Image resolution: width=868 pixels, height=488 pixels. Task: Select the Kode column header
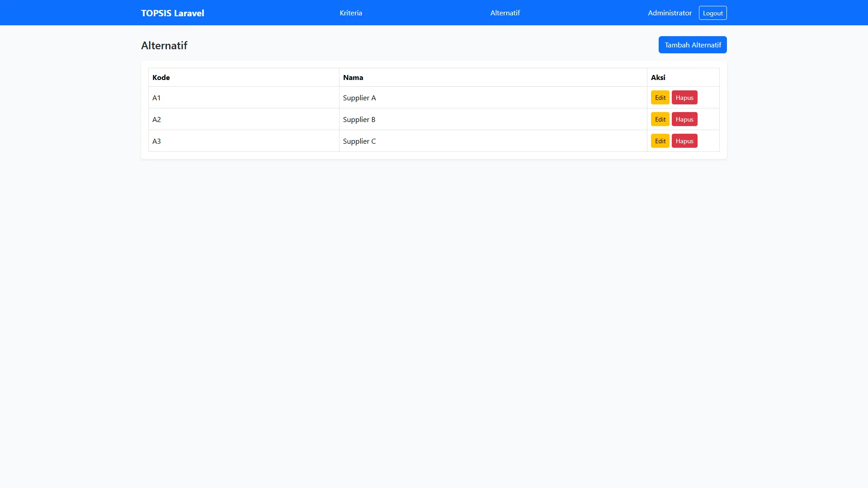pos(244,77)
